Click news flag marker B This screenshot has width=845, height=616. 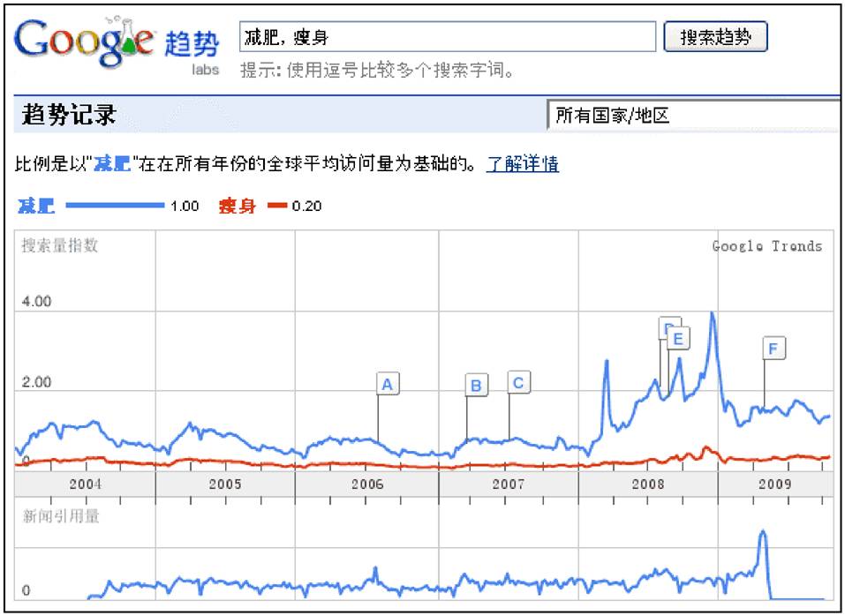tap(476, 385)
